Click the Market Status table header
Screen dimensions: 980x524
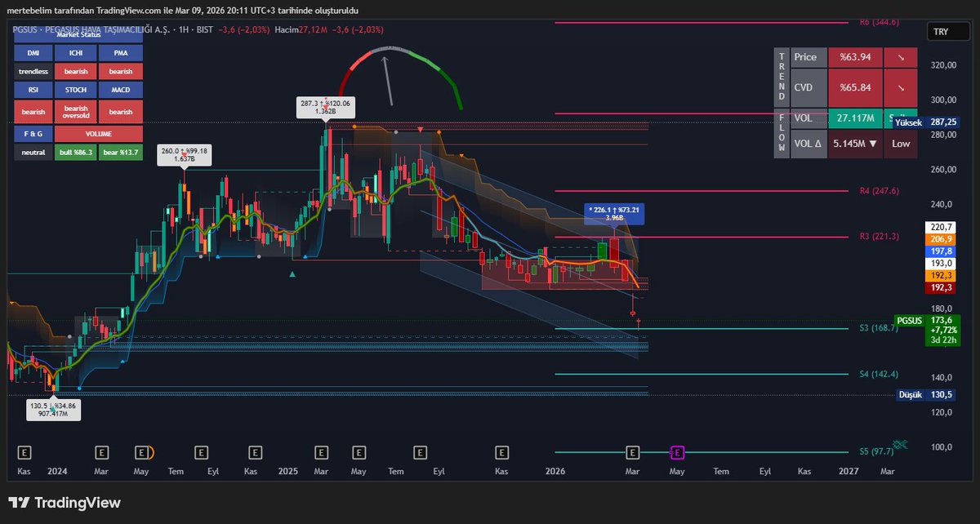(78, 35)
